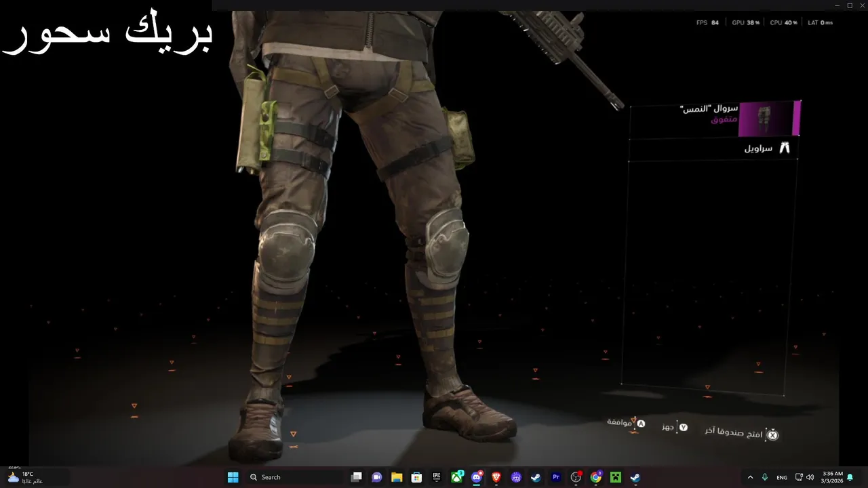Open the clock showing 3:36 AM
This screenshot has height=488, width=868.
pos(832,477)
